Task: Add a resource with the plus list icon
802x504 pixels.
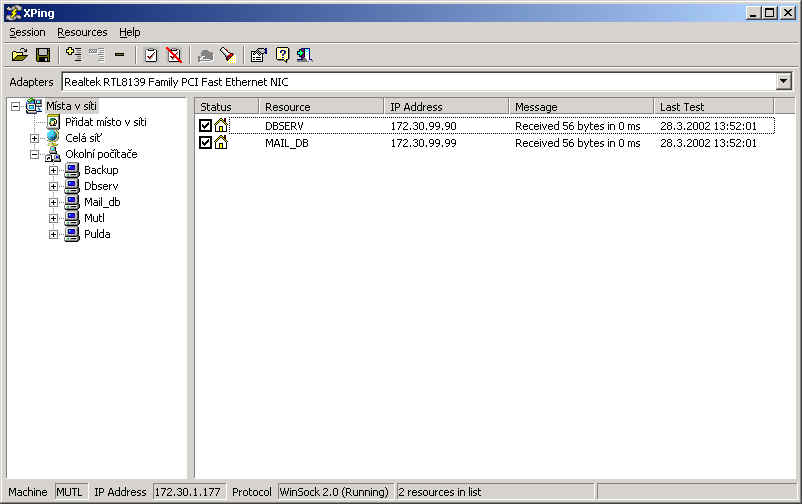Action: tap(74, 55)
